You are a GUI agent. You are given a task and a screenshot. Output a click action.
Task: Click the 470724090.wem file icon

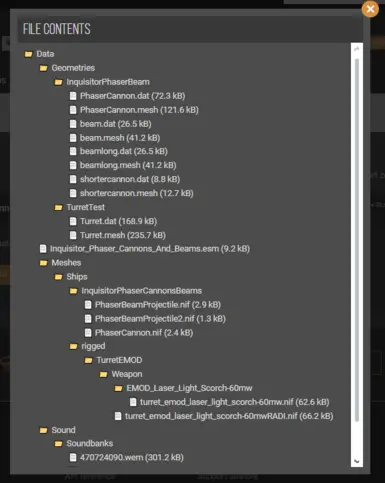point(73,458)
